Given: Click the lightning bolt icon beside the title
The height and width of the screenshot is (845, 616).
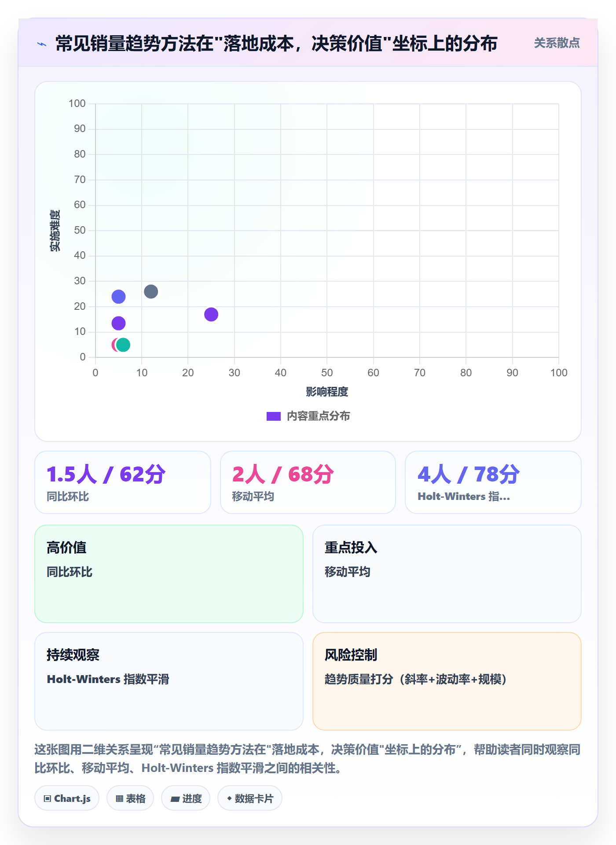Looking at the screenshot, I should pos(42,44).
